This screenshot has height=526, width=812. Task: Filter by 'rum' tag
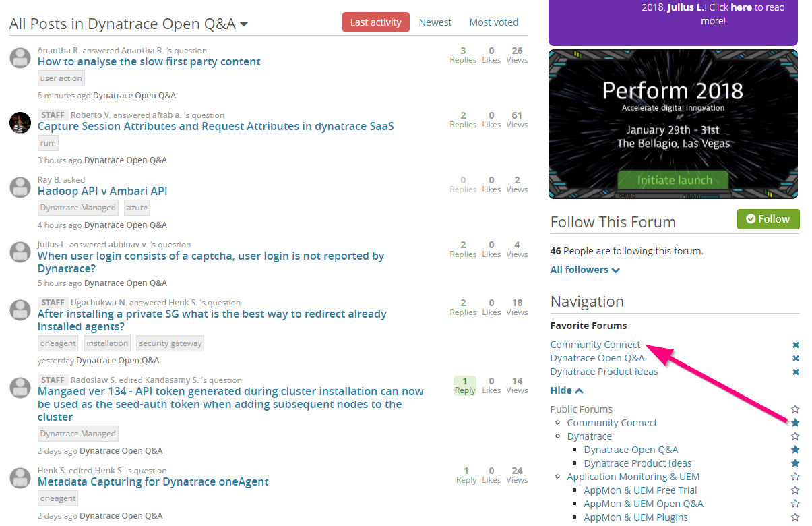tap(48, 143)
